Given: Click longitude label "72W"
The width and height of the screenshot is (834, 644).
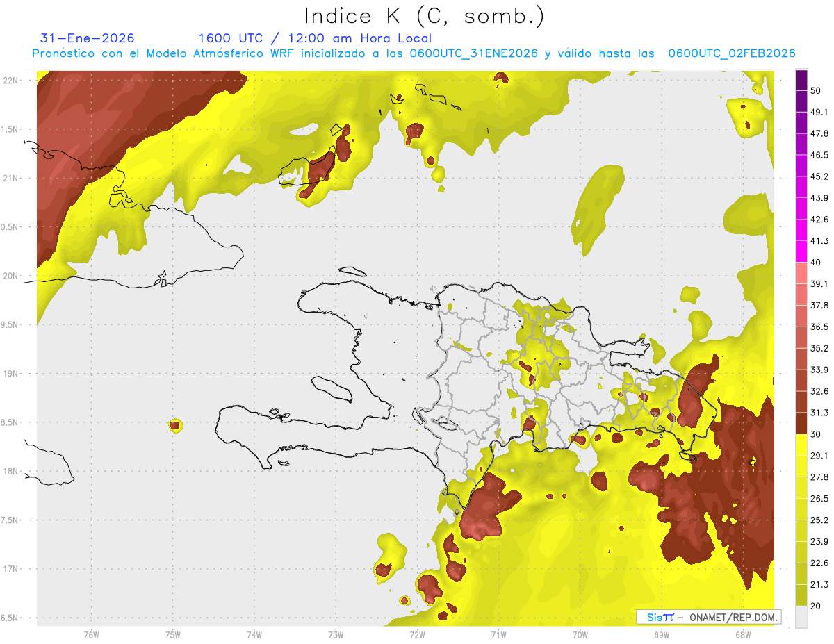Looking at the screenshot, I should click(x=417, y=635).
